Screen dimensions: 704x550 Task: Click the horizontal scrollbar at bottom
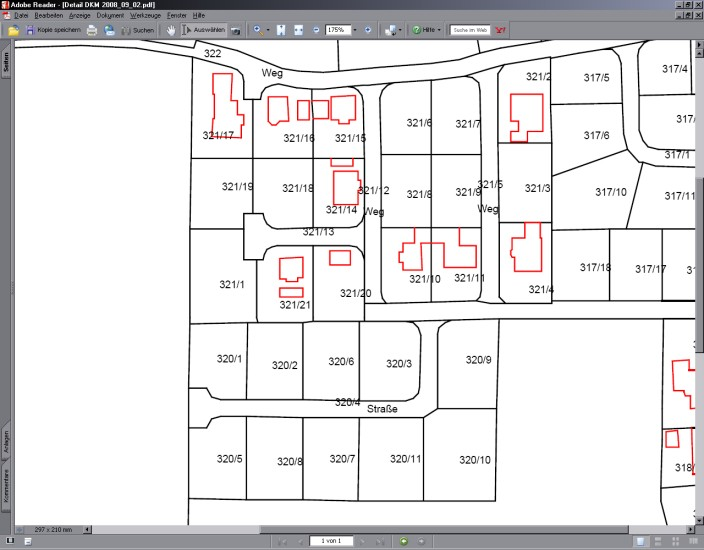(400, 528)
